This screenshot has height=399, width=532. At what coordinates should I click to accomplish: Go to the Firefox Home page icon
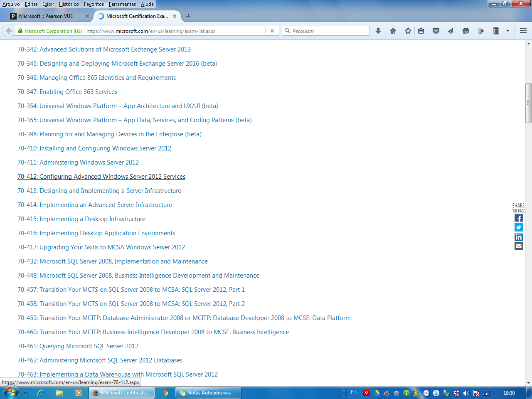pyautogui.click(x=393, y=31)
